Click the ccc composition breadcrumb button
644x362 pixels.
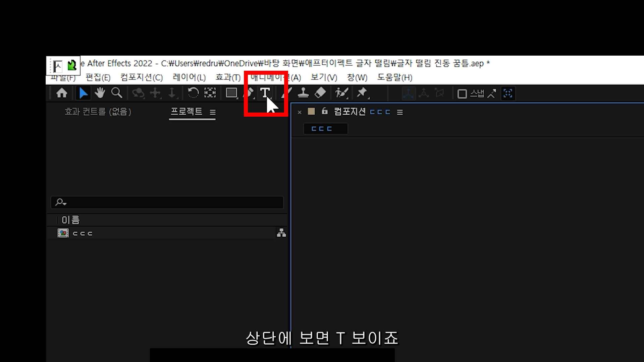325,129
